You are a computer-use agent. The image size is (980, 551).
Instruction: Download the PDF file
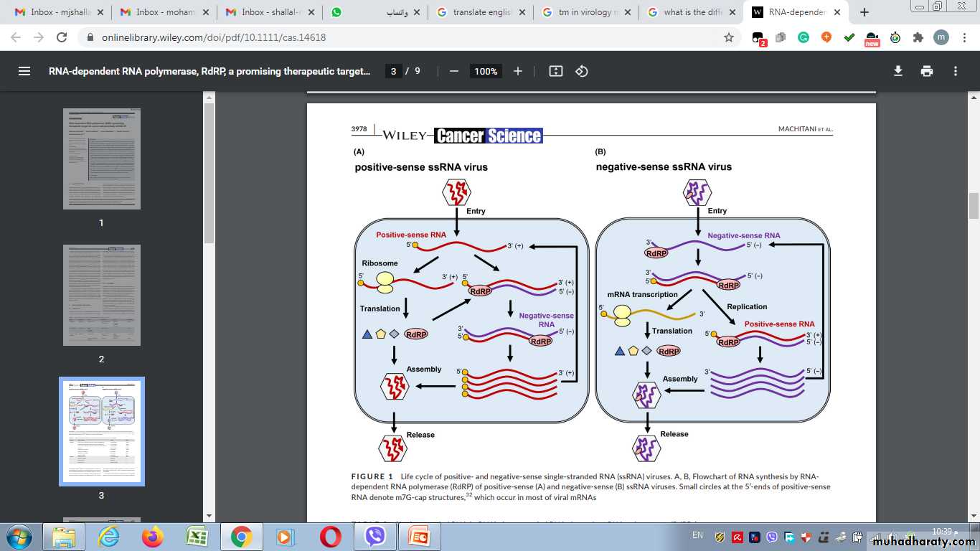[x=897, y=71]
